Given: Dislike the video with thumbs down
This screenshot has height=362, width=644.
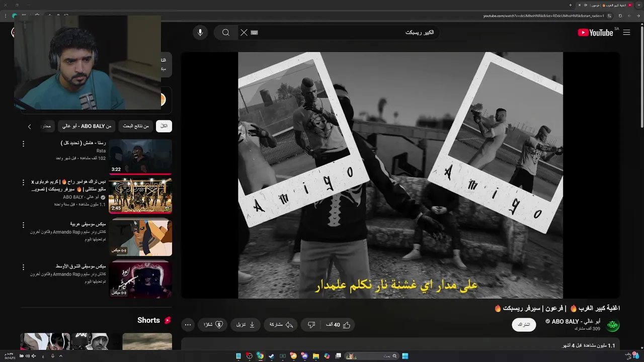Looking at the screenshot, I should coord(311,325).
